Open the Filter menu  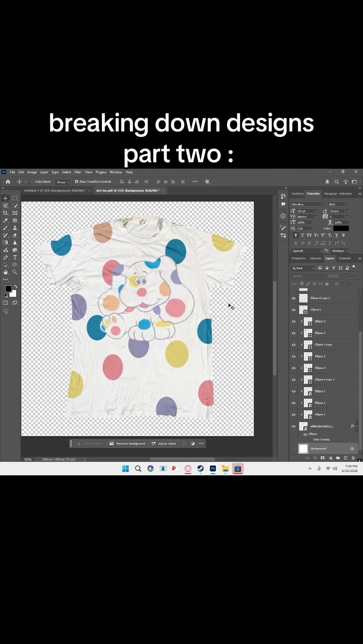click(78, 172)
